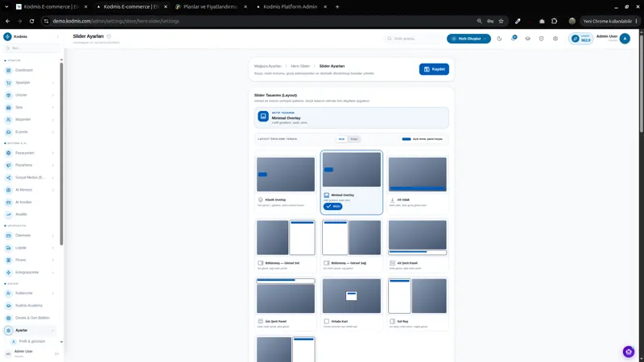Image resolution: width=644 pixels, height=362 pixels.
Task: Open the Kodmis Academy icon
Action: pos(9,306)
